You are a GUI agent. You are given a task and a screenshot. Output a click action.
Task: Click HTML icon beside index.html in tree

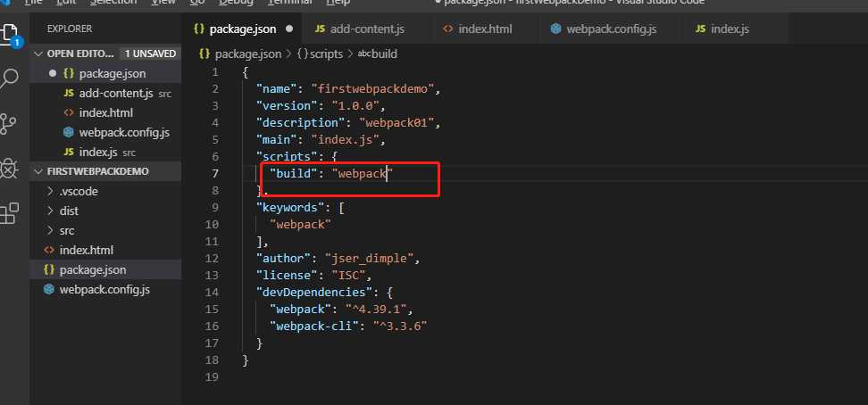click(x=49, y=250)
